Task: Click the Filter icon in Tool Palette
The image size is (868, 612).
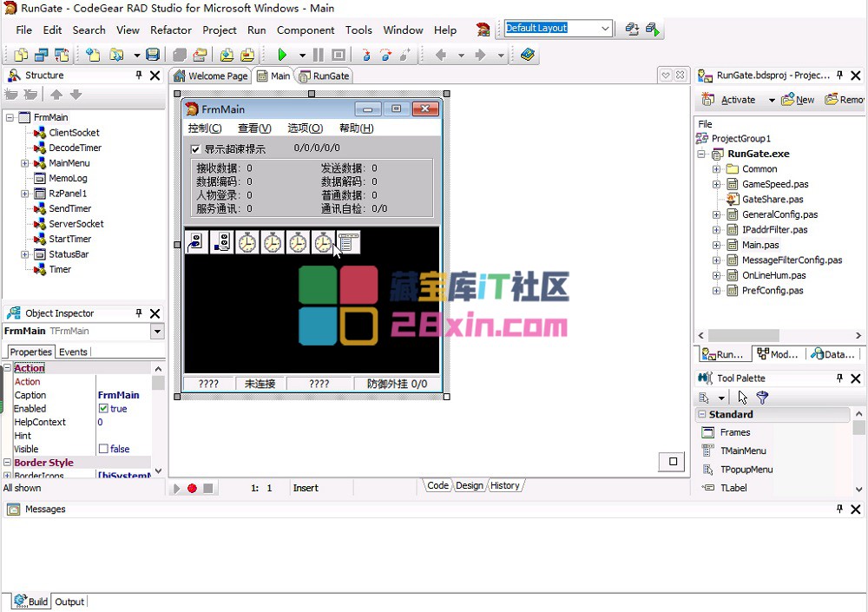Action: 763,397
